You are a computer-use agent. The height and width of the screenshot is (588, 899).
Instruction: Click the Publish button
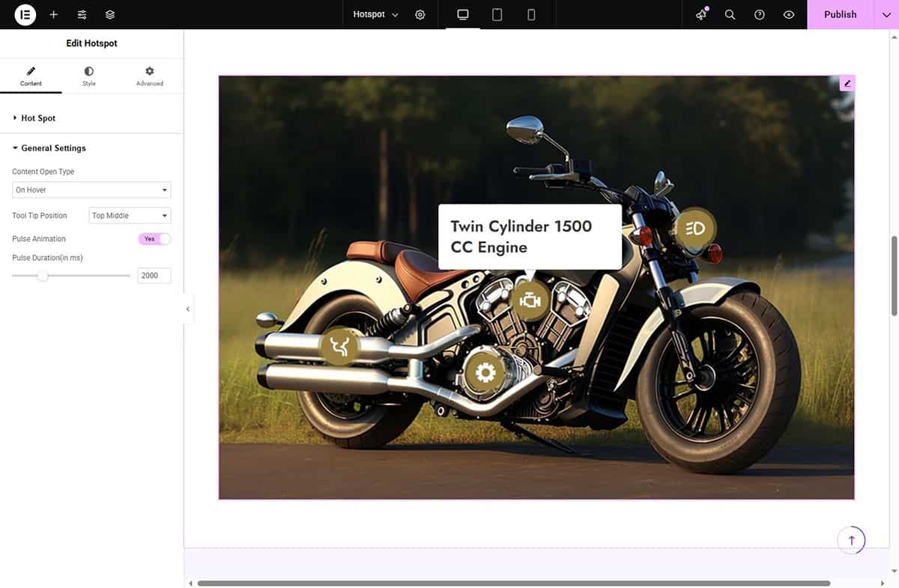(x=840, y=14)
